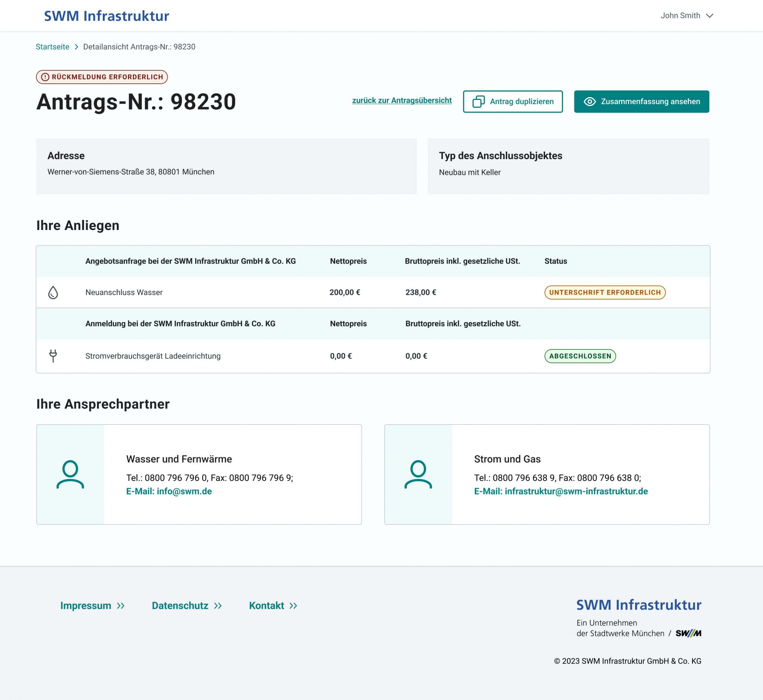Click the SWM Infrastruktur footer logo
Image resolution: width=763 pixels, height=700 pixels.
tap(639, 605)
